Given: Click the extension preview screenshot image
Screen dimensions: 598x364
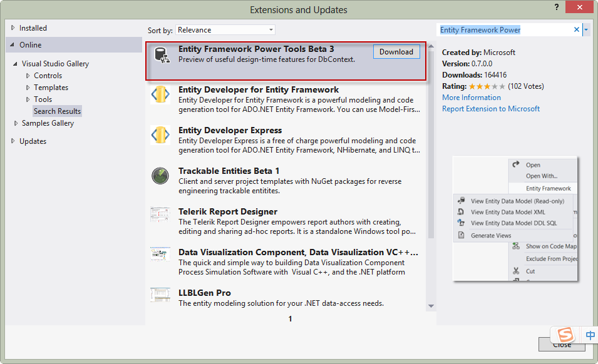Looking at the screenshot, I should (x=515, y=219).
